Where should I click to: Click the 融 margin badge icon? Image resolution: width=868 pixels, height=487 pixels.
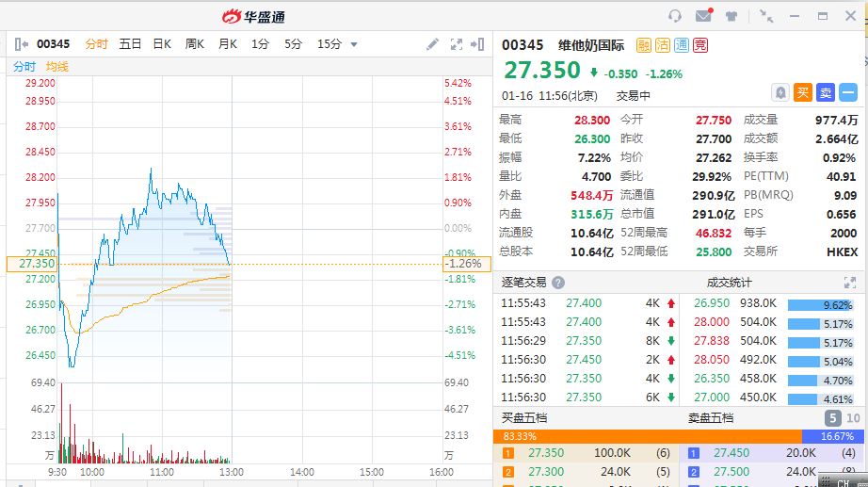(644, 45)
